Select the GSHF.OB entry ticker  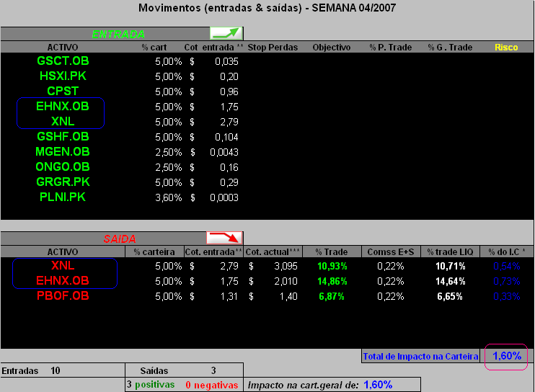coord(63,137)
